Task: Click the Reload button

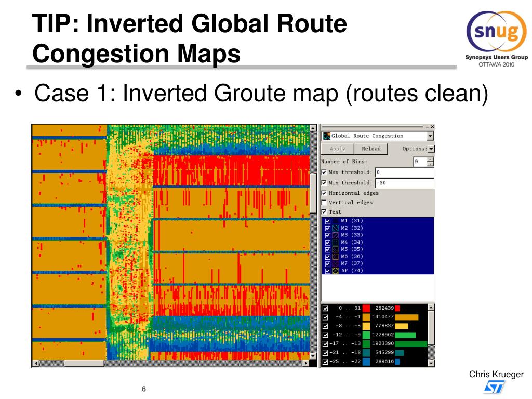Action: (371, 149)
